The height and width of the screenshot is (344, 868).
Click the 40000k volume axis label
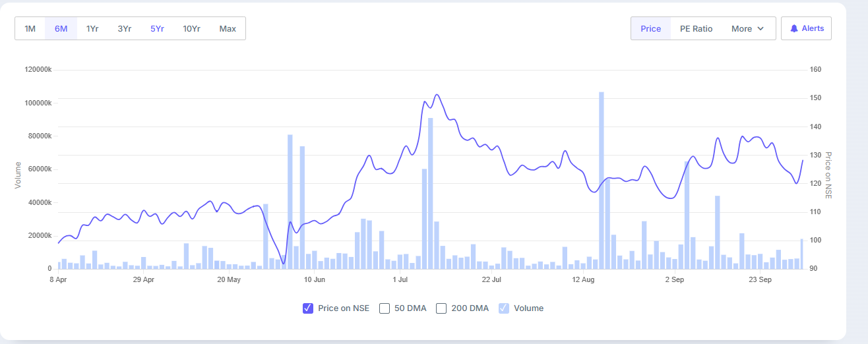(40, 202)
